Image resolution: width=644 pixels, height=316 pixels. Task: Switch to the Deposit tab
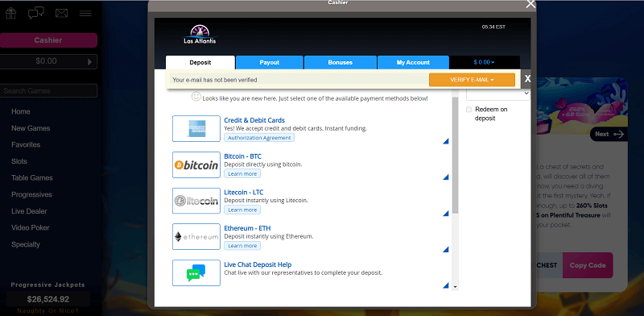200,63
